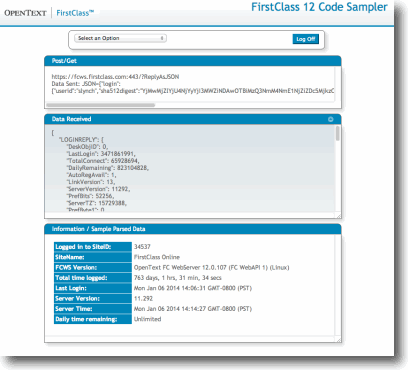
Task: Click the "AutoRegAvail": 1 line
Action: 91,175
